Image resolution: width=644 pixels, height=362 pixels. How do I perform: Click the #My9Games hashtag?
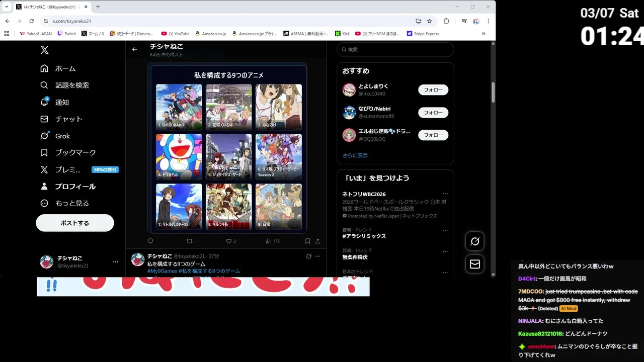162,271
